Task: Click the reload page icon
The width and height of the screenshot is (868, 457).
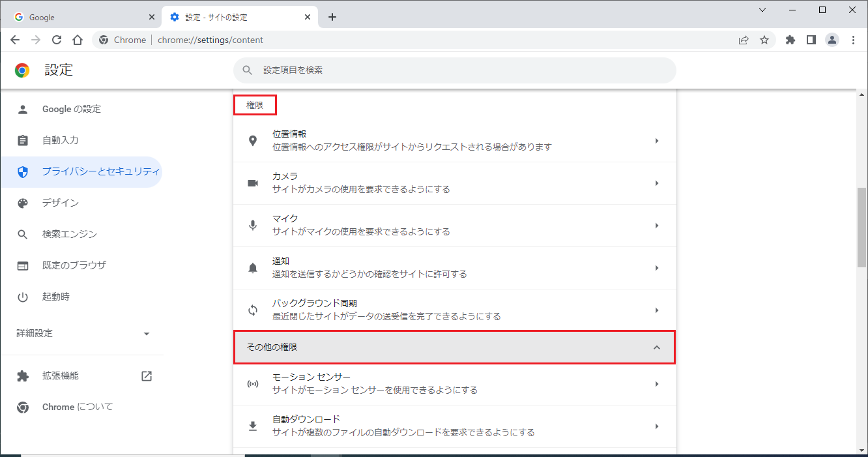Action: [57, 40]
